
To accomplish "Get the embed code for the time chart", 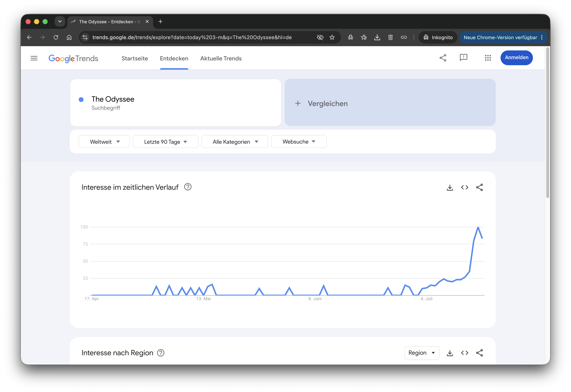I will 464,188.
